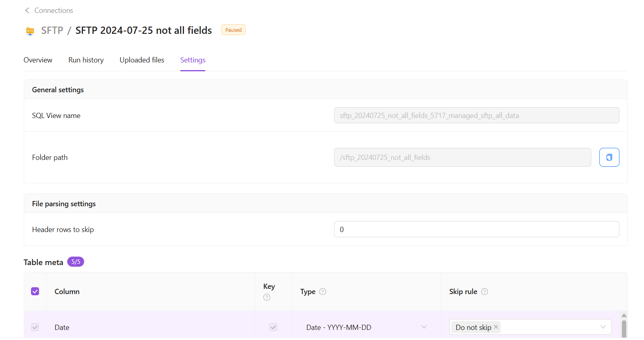Click the help icon beside Type

coord(322,292)
